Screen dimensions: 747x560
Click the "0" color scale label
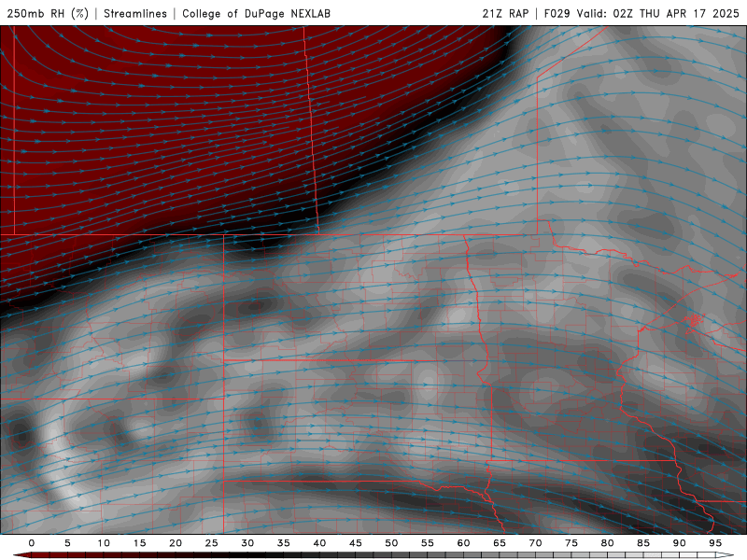(32, 543)
